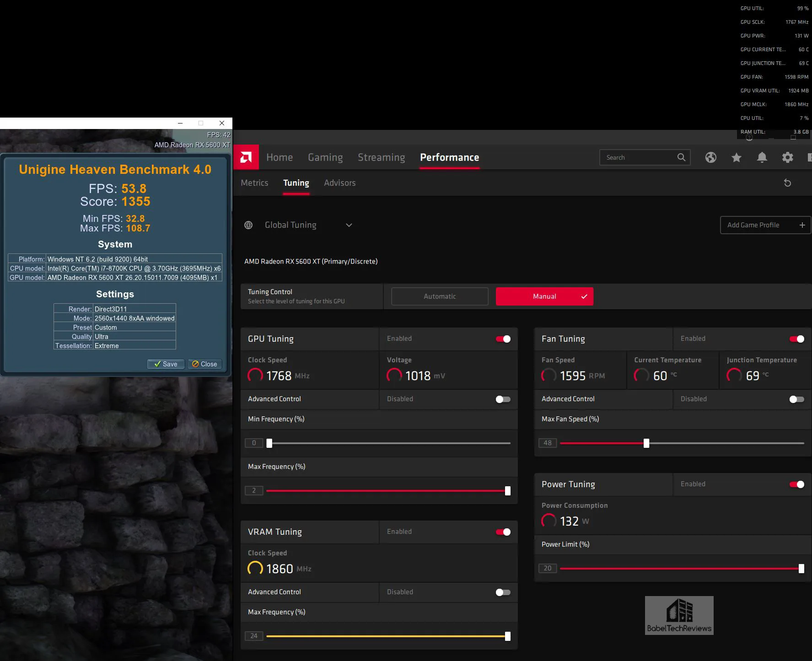Toggle Fan Tuning enabled switch
The image size is (812, 661).
click(797, 339)
